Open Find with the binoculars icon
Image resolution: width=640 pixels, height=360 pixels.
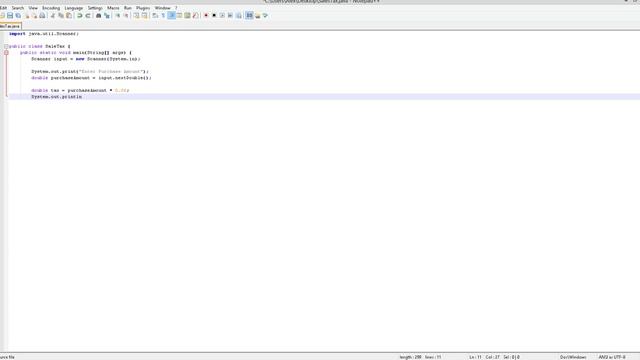tap(98, 16)
